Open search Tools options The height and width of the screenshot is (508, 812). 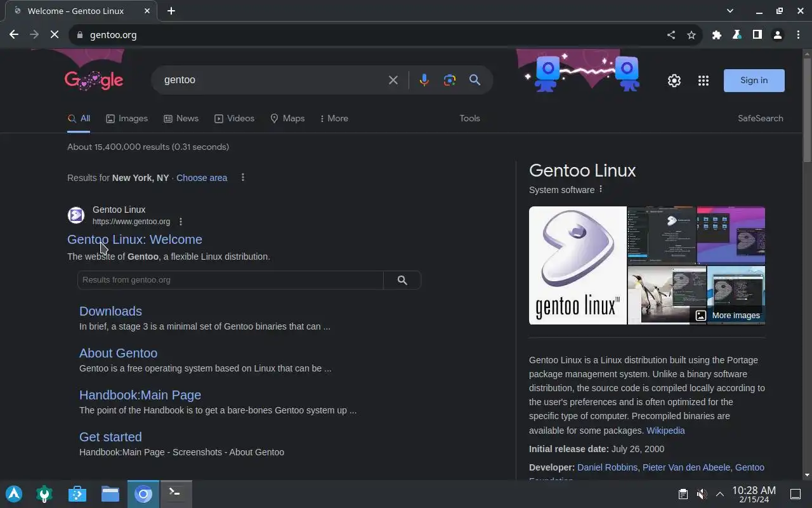469,119
